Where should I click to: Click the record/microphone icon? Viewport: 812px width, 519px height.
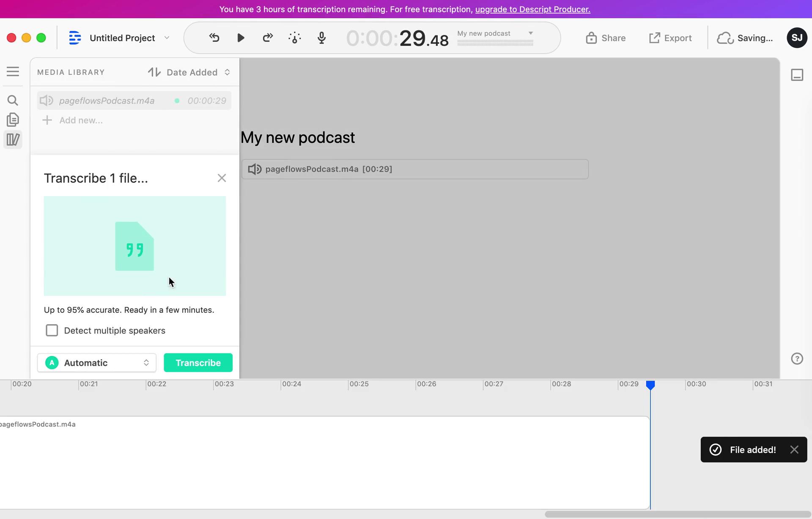tap(321, 38)
